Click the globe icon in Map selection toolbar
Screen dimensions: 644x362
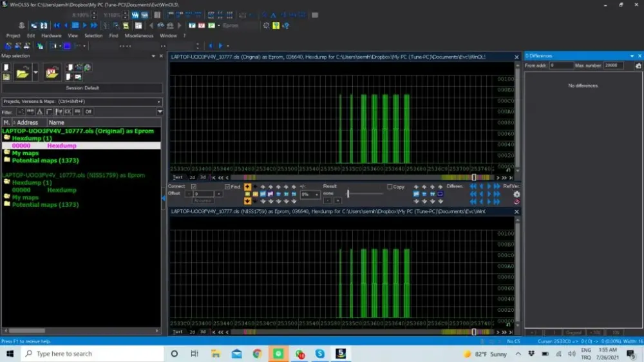(88, 68)
